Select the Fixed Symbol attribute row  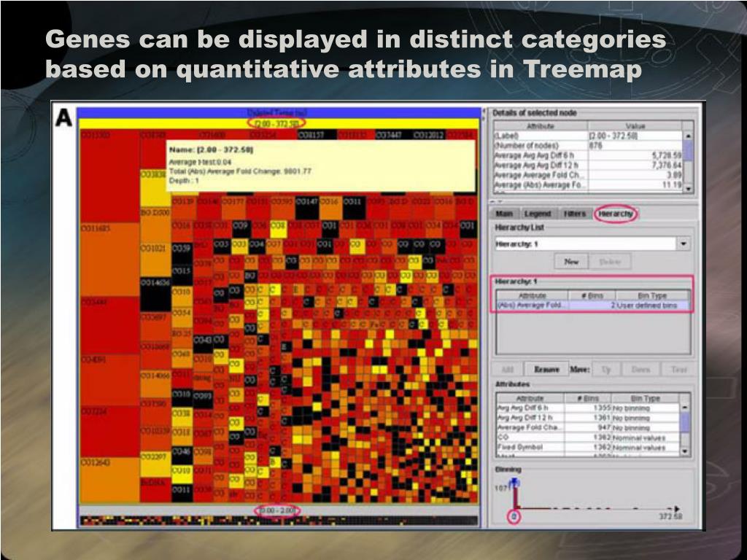[588, 447]
